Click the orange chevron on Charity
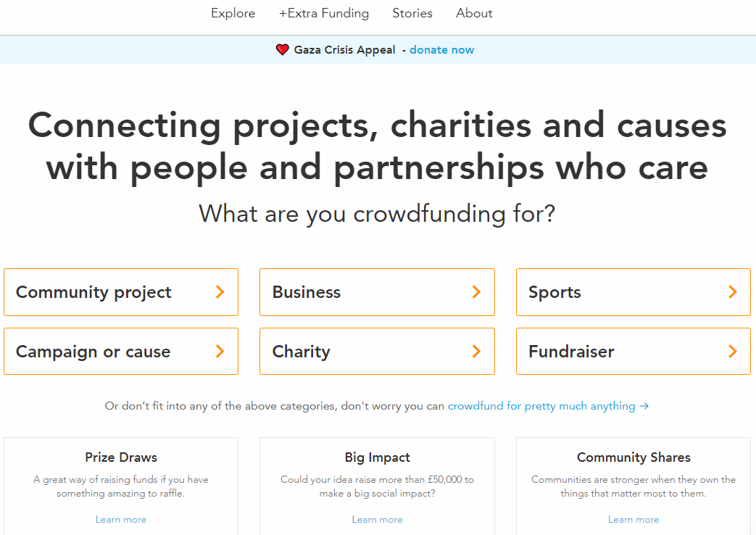Viewport: 756px width, 535px height. click(x=476, y=352)
